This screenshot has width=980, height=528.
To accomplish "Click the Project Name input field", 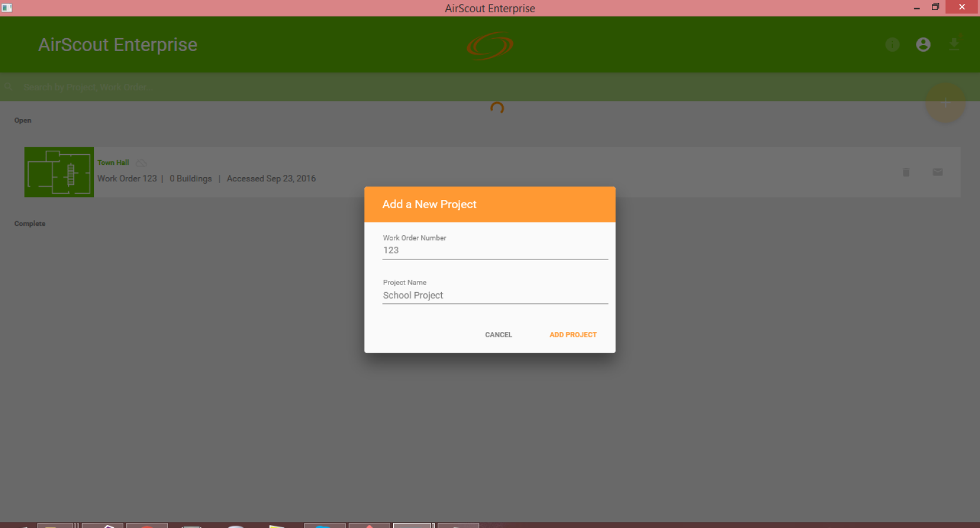I will click(x=495, y=295).
